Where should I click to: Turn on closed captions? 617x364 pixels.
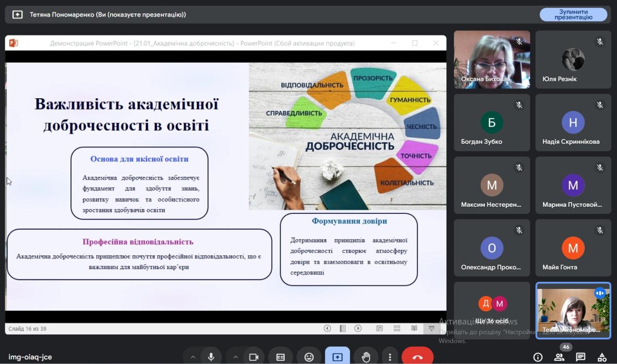(x=280, y=357)
